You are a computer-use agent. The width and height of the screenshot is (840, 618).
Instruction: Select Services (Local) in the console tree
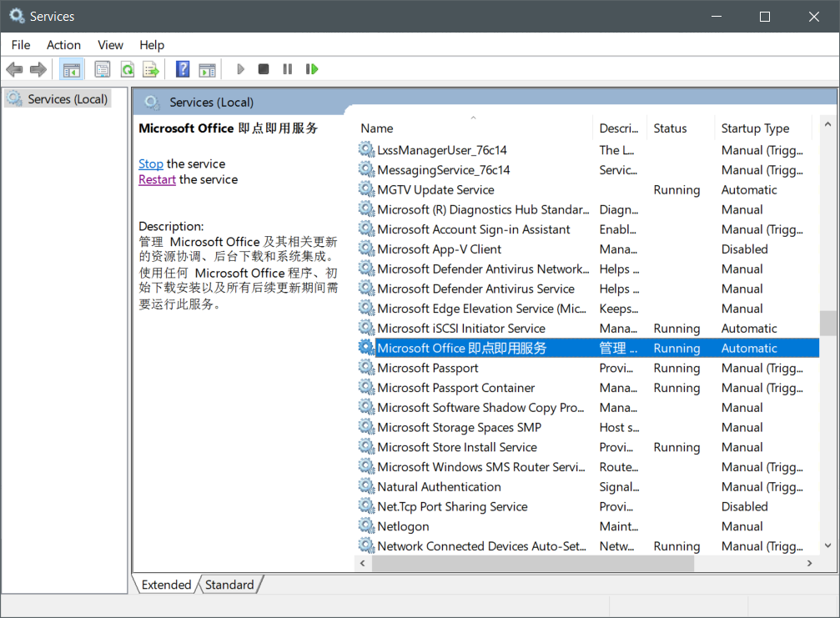tap(68, 99)
